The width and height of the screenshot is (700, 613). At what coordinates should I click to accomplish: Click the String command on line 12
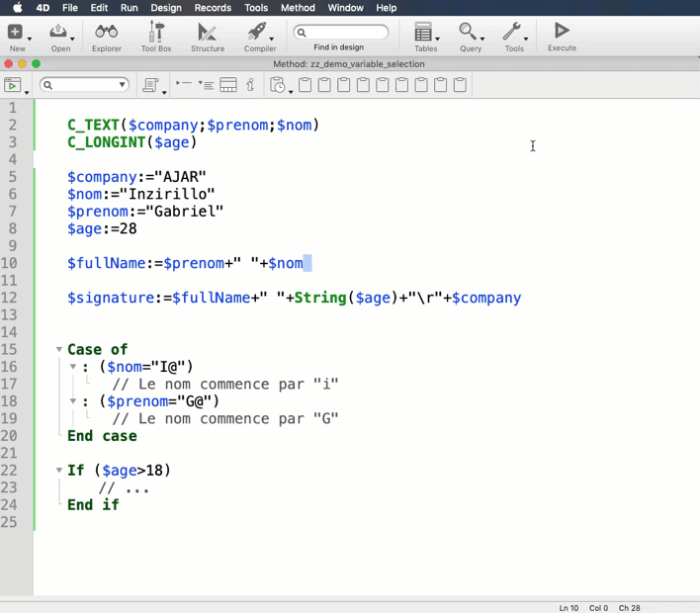pyautogui.click(x=320, y=298)
